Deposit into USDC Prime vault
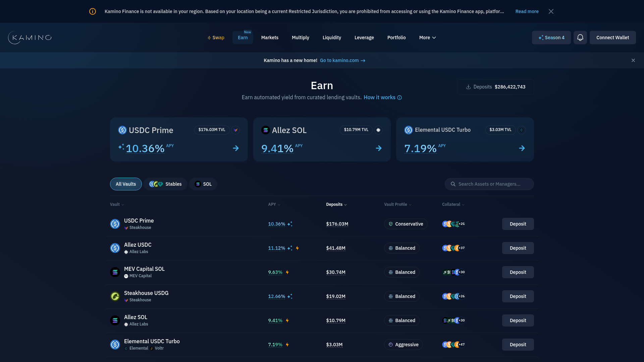The width and height of the screenshot is (644, 362). pyautogui.click(x=518, y=224)
